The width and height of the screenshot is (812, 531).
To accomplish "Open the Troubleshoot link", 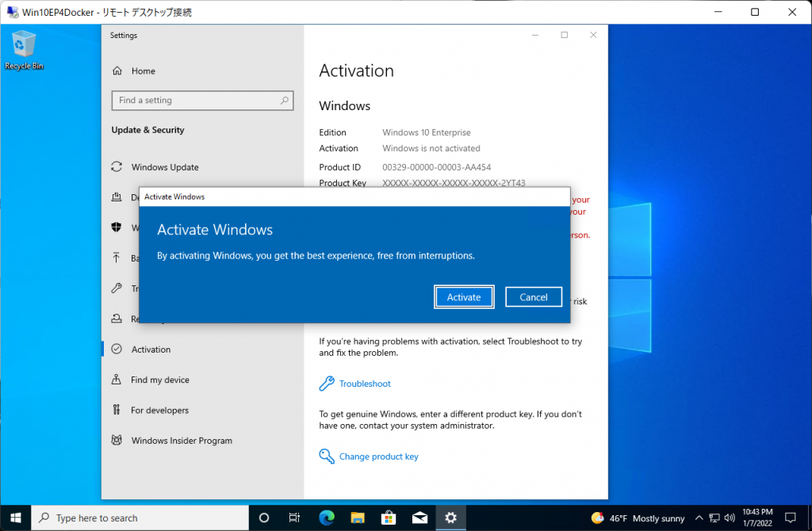I will pos(365,384).
